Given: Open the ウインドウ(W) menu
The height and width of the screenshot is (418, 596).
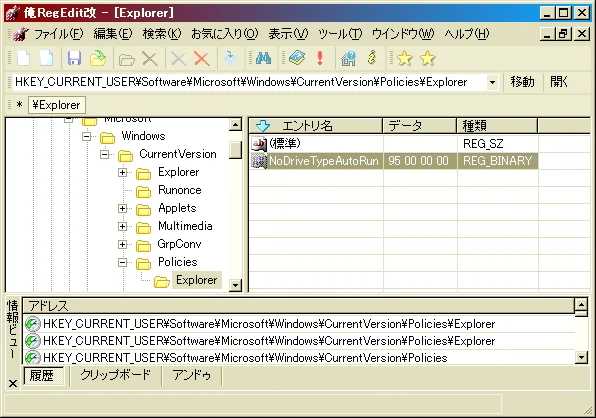Looking at the screenshot, I should [403, 34].
